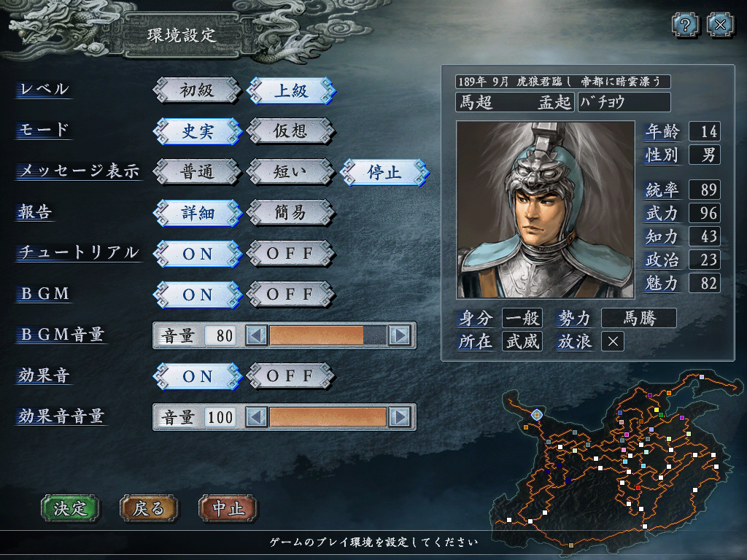Switch mode to 仮想
The image size is (747, 560).
(x=290, y=131)
